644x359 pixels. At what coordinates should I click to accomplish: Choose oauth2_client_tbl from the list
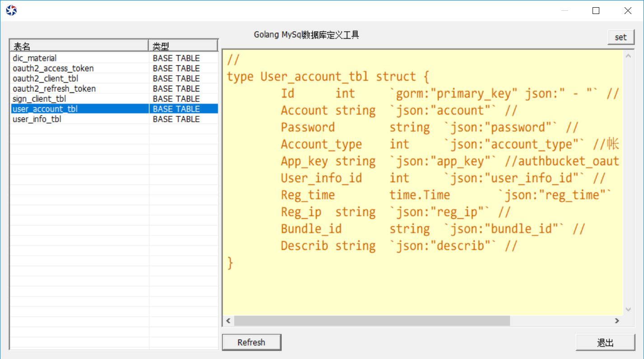45,78
